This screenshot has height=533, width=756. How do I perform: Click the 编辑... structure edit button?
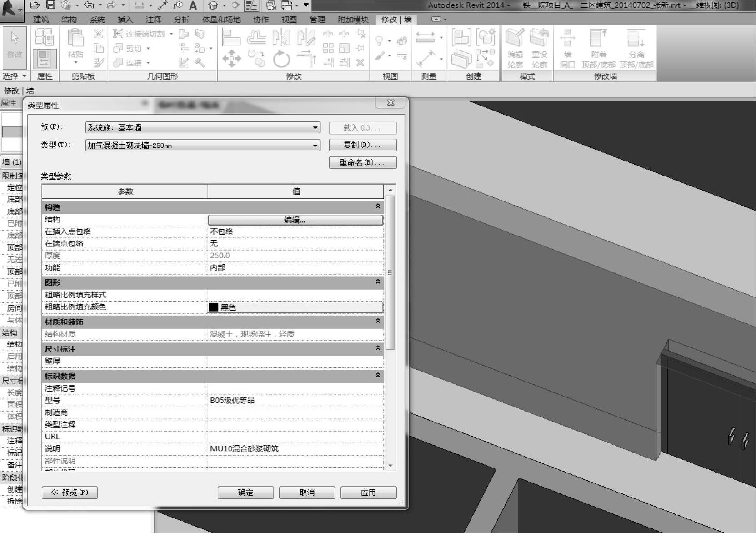295,220
